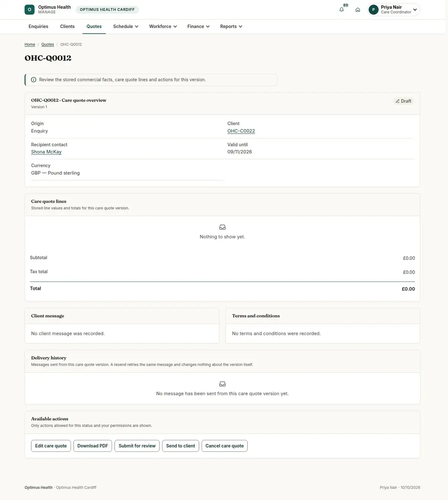Open the Finance dropdown
The image size is (448, 500).
[x=198, y=27]
